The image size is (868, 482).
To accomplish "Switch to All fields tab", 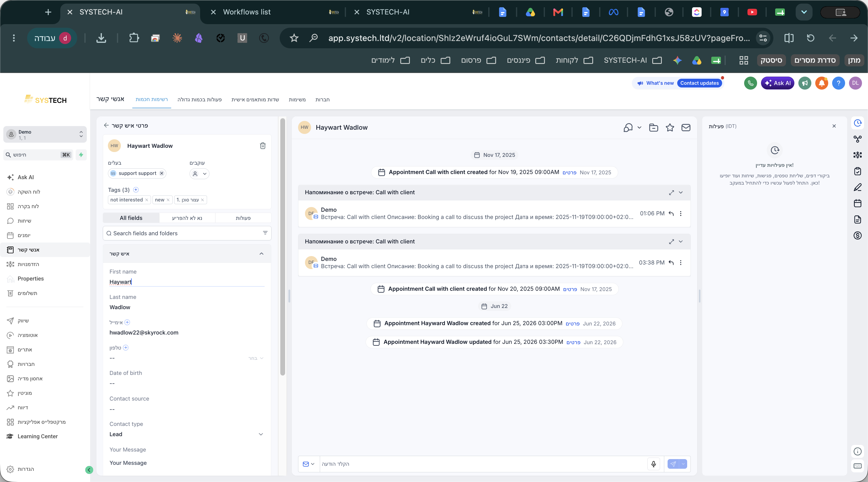I will tap(131, 217).
